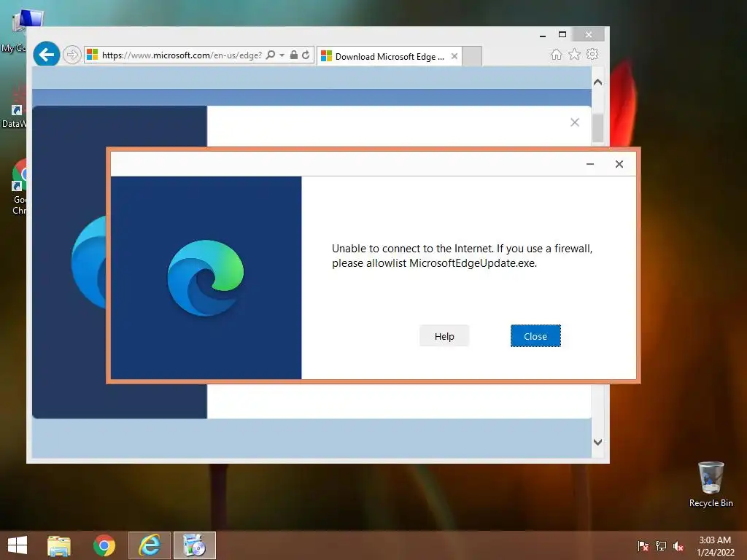Open a new Internet Explorer tab
The width and height of the screenshot is (747, 560).
(x=472, y=57)
